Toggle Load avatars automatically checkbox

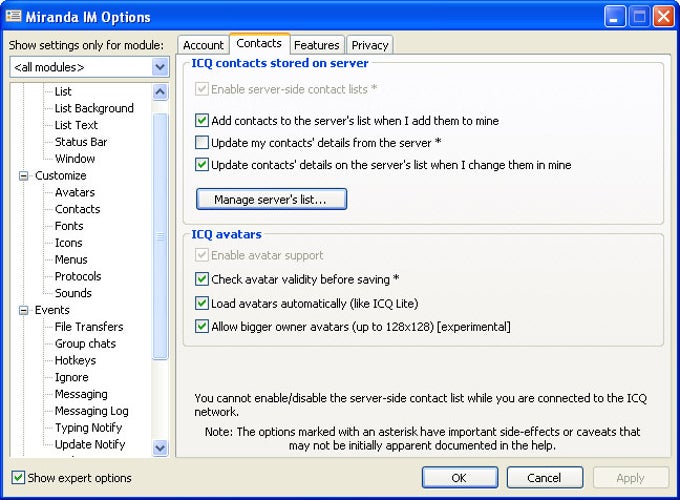click(202, 303)
